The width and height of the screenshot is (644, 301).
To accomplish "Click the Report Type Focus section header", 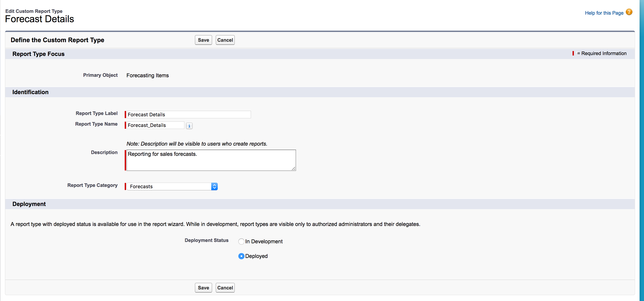I will point(38,54).
